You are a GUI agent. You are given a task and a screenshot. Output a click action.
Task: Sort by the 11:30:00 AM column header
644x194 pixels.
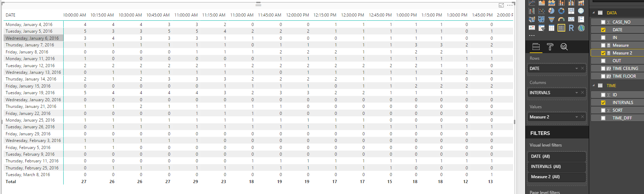coord(242,15)
